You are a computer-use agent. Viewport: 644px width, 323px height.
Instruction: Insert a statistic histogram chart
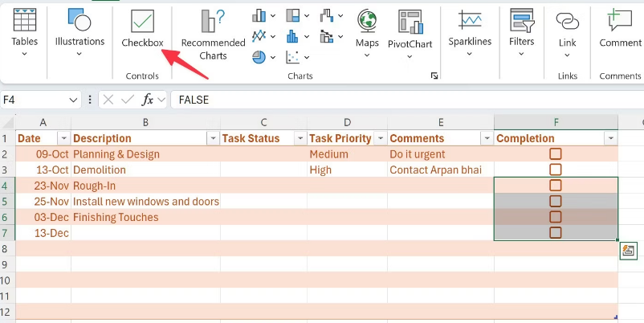click(293, 36)
